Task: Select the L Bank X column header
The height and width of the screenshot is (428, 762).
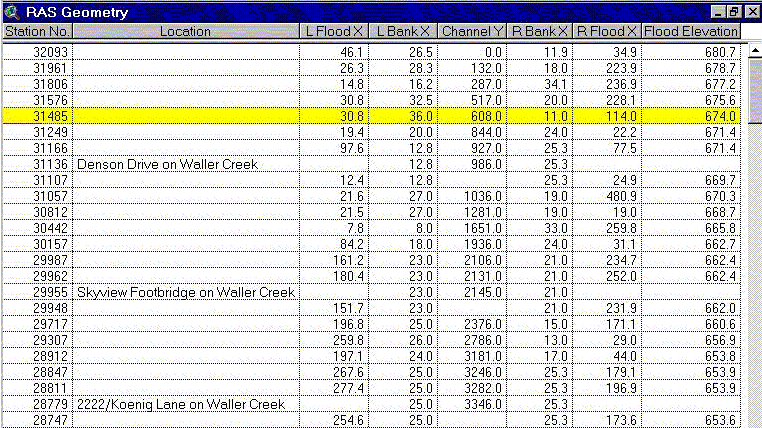Action: (x=403, y=31)
